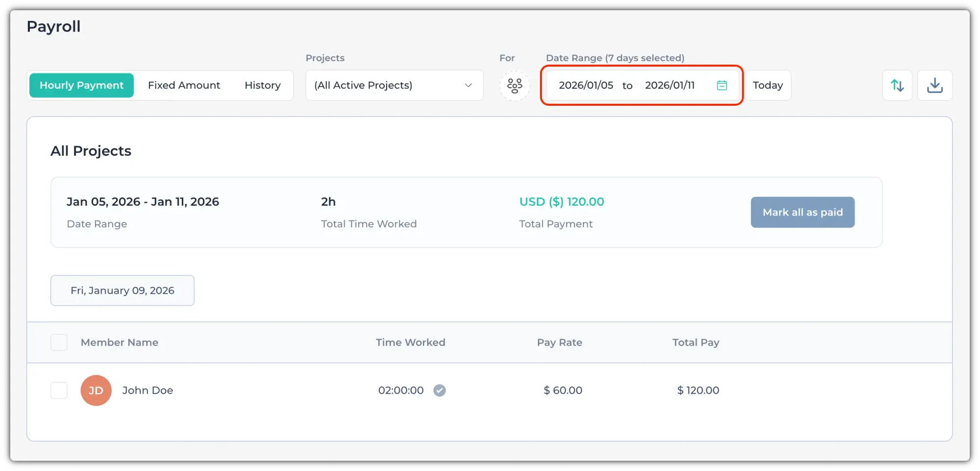This screenshot has height=471, width=980.
Task: Click the approved checkmark beside 02:00:00
Action: [x=440, y=390]
